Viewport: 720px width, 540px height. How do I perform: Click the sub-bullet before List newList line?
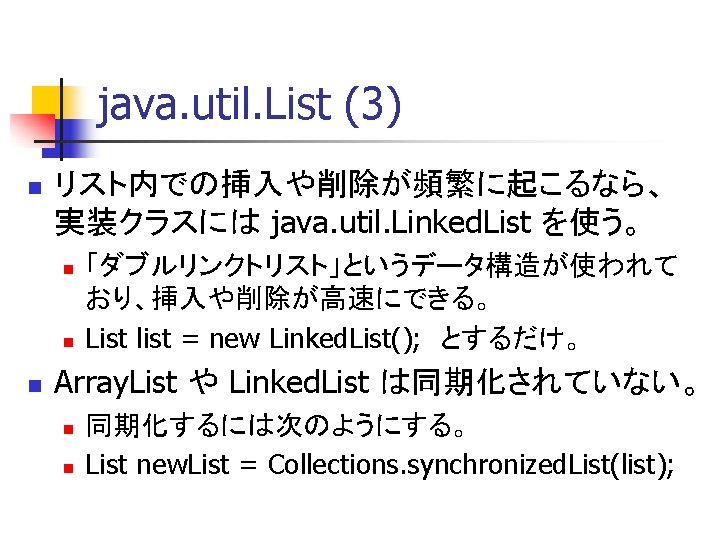click(67, 466)
